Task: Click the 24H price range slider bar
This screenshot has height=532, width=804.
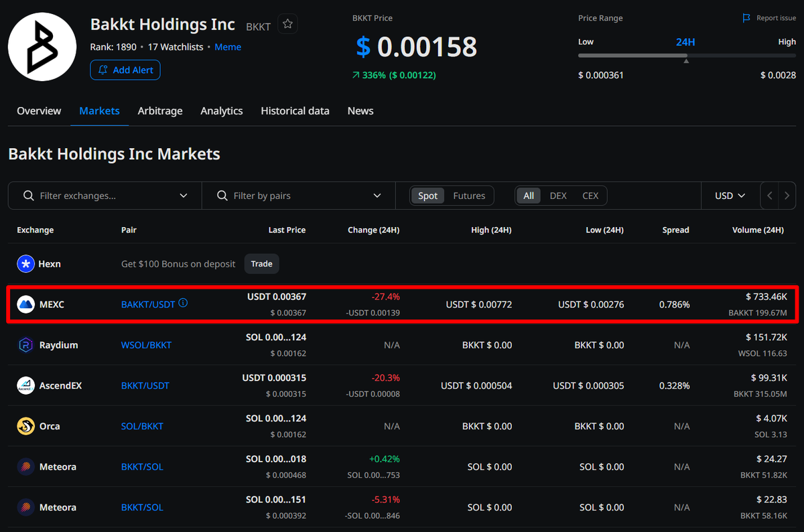Action: (687, 56)
